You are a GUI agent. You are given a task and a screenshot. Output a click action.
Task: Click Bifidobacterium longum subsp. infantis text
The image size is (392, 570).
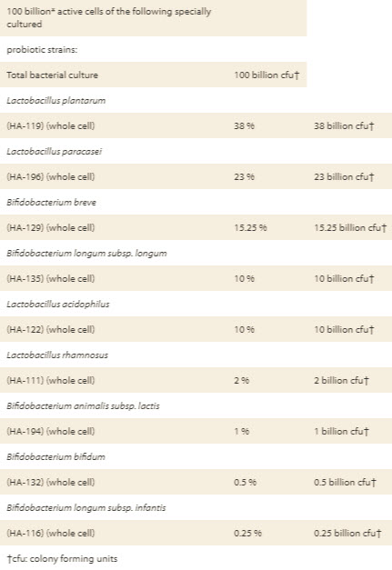(86, 507)
